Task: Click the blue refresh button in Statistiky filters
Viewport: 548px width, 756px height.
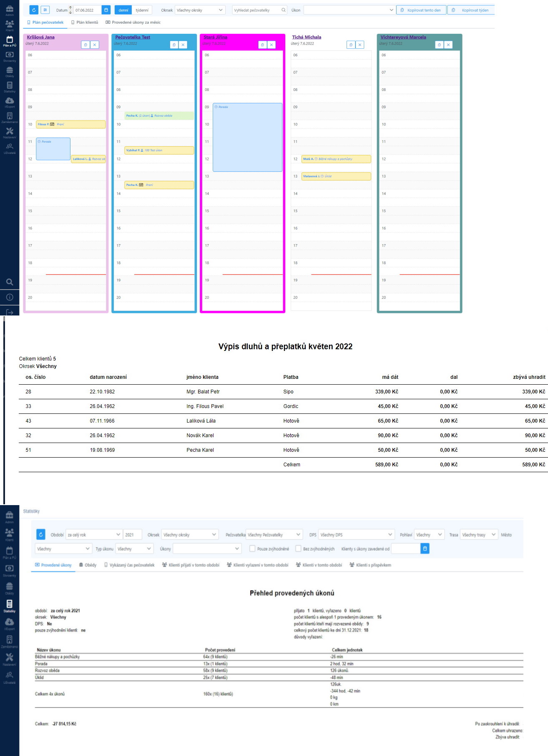Action: tap(41, 535)
